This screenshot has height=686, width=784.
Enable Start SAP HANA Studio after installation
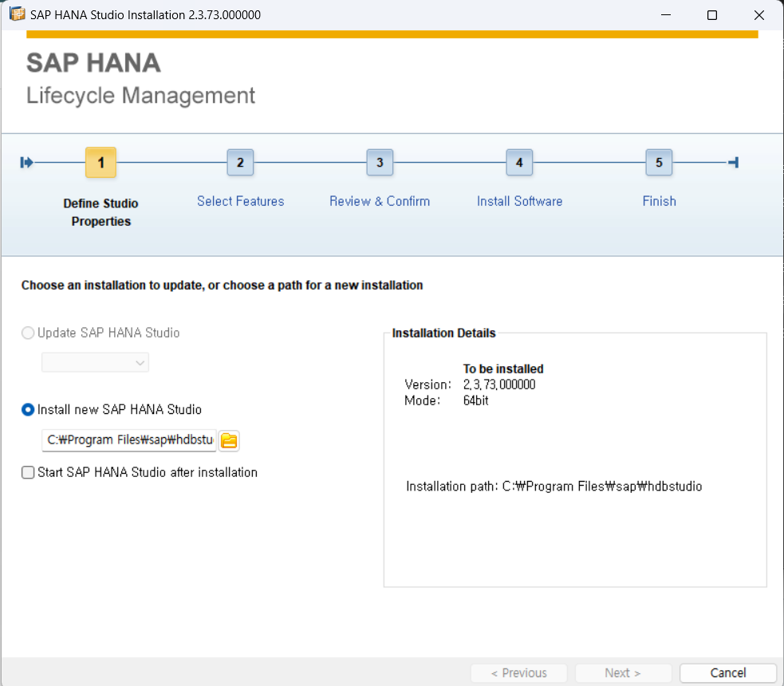click(28, 472)
